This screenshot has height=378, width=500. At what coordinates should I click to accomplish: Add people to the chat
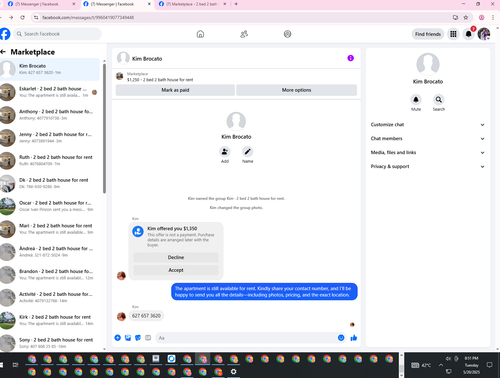tap(225, 152)
